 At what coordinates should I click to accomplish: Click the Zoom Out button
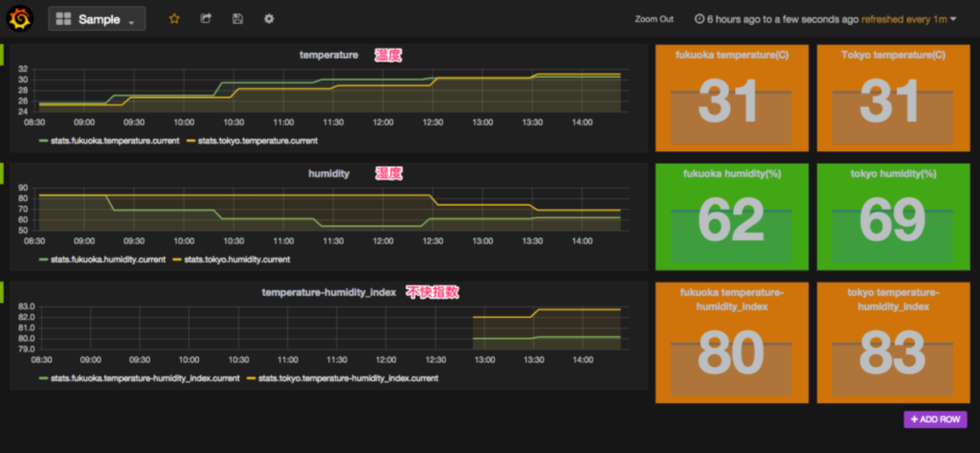[x=654, y=20]
